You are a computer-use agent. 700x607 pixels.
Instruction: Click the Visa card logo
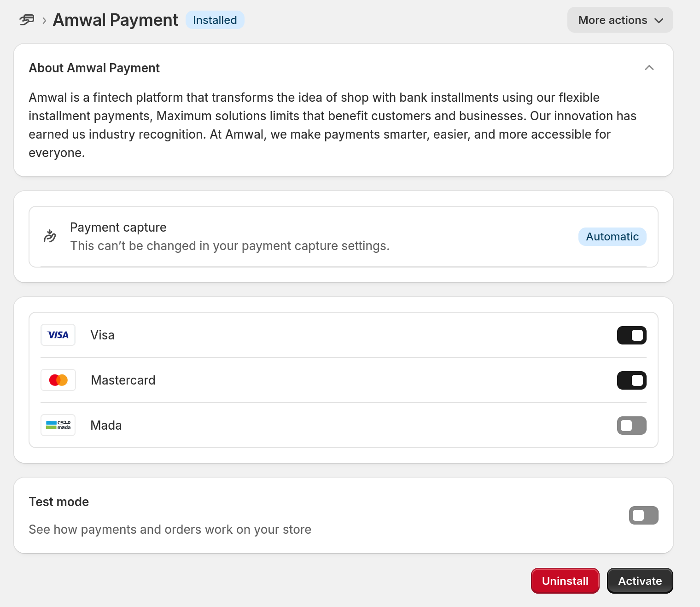click(x=58, y=335)
